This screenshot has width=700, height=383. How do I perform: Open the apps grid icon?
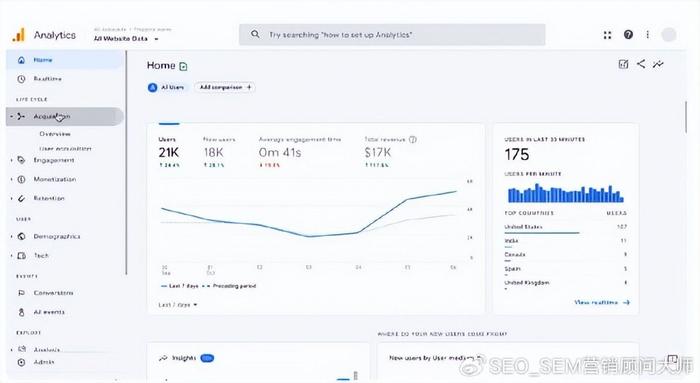point(607,35)
